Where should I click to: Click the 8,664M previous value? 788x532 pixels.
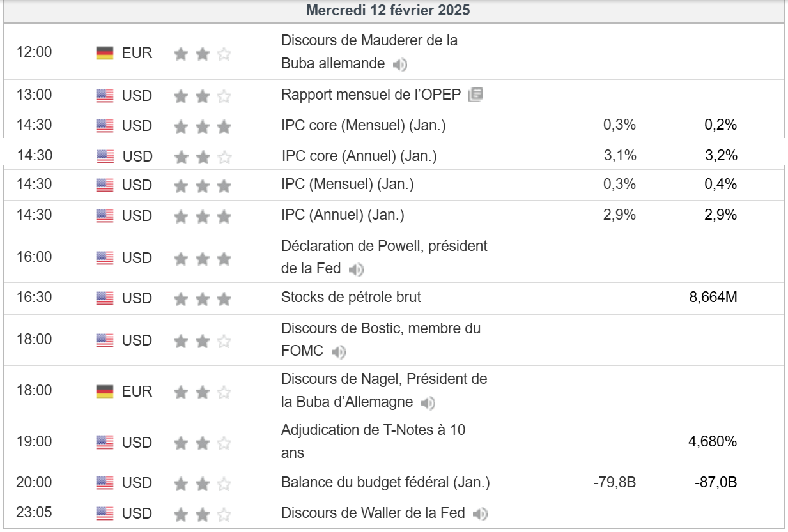coord(713,297)
